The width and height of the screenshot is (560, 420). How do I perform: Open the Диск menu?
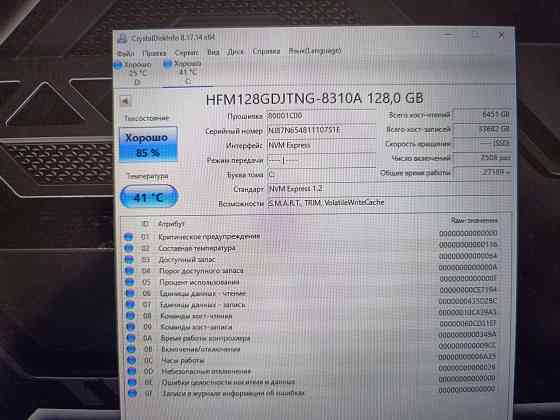point(235,52)
